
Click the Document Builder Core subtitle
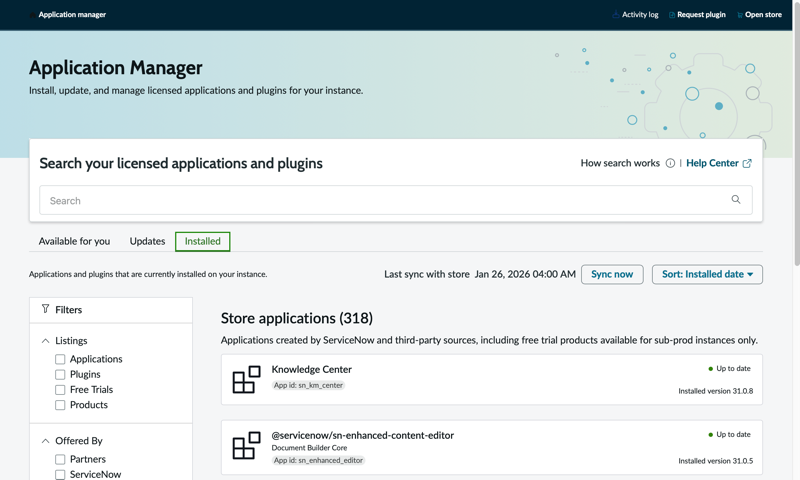pos(309,448)
